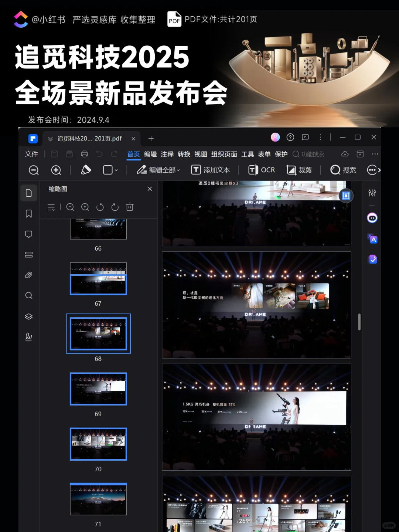Screen dimensions: 399x532
Task: Open the 编辑全部 dropdown
Action: 158,170
